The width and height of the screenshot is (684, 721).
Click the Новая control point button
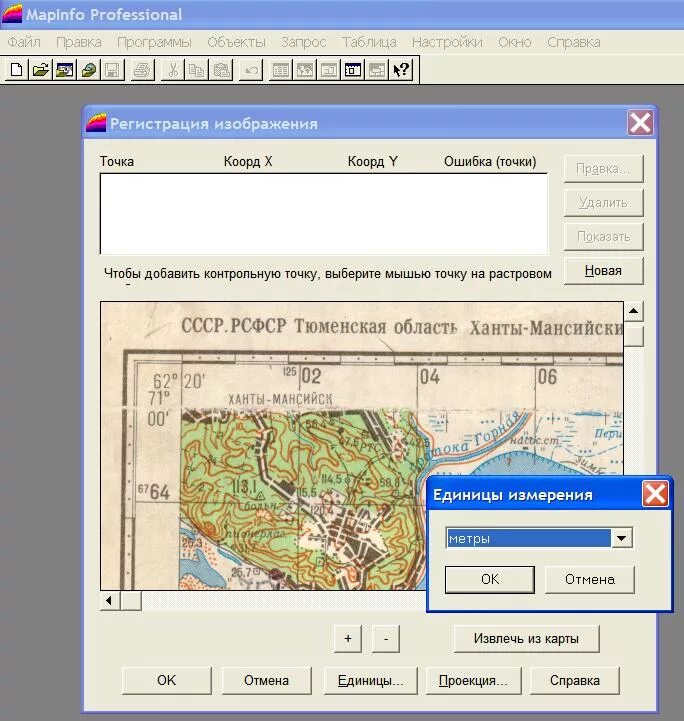603,270
